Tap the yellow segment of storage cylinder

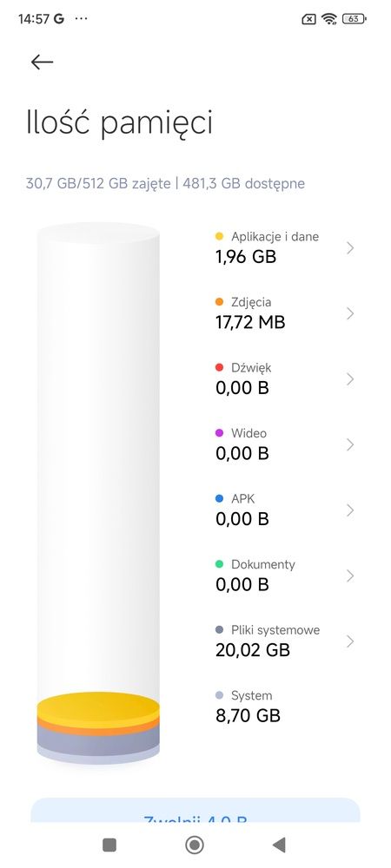(x=98, y=705)
